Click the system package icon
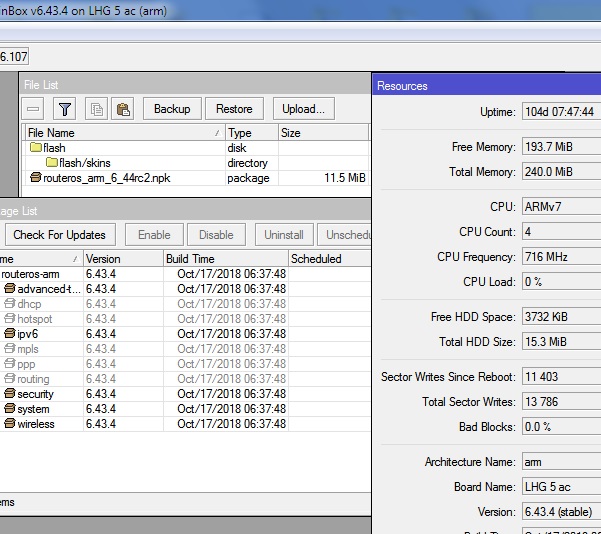 pyautogui.click(x=10, y=409)
